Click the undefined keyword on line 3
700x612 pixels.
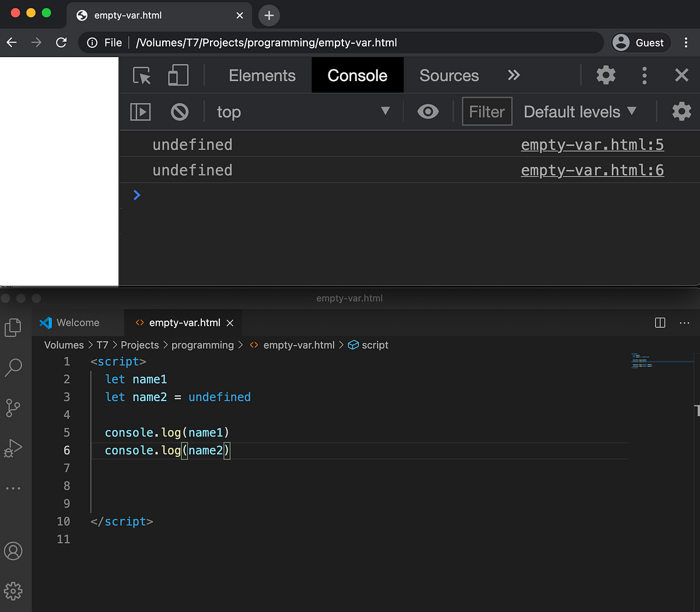pos(219,397)
